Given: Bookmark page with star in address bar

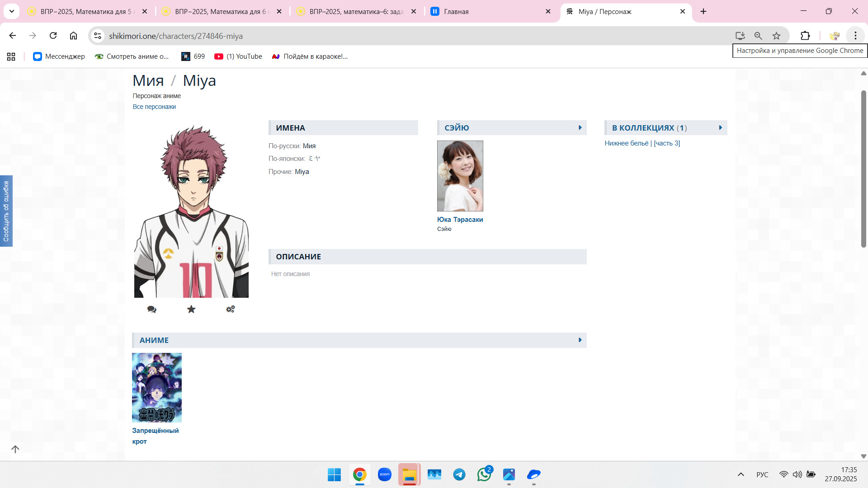Looking at the screenshot, I should click(776, 36).
